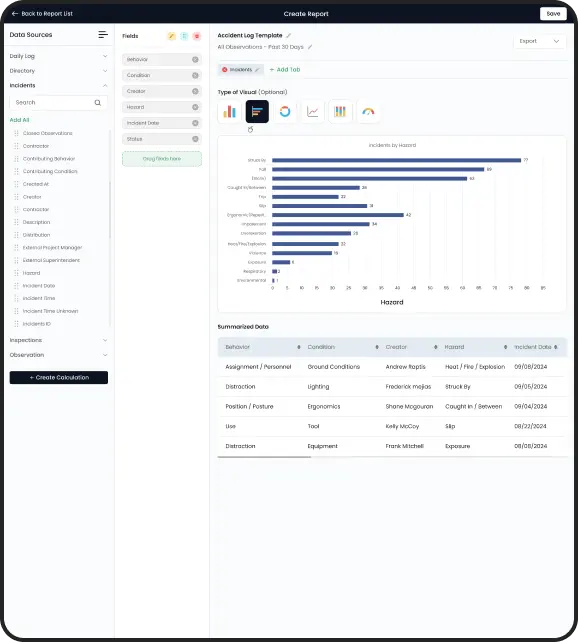The height and width of the screenshot is (642, 578).
Task: Click the teal list icon in Fields header
Action: coord(184,36)
